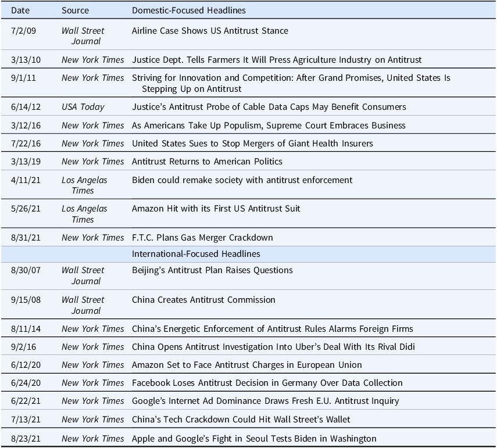Click the date 9/1/11

click(x=23, y=78)
